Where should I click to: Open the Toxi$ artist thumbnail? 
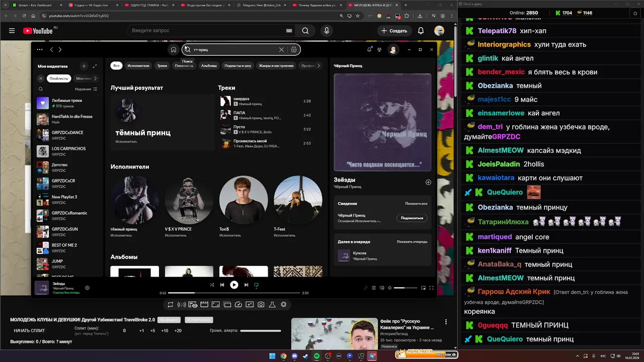244,200
